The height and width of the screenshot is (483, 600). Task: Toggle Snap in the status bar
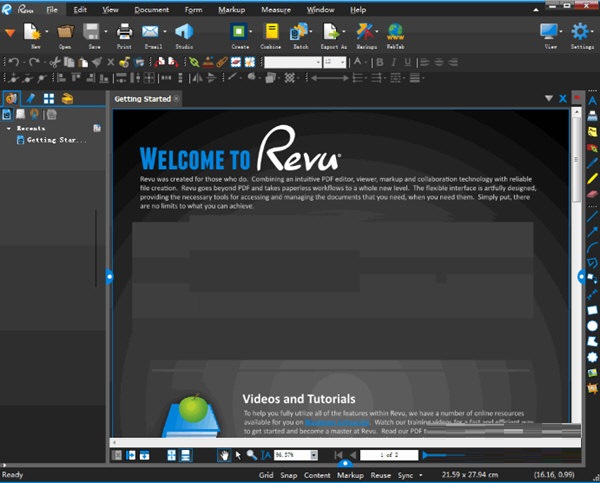coord(289,475)
